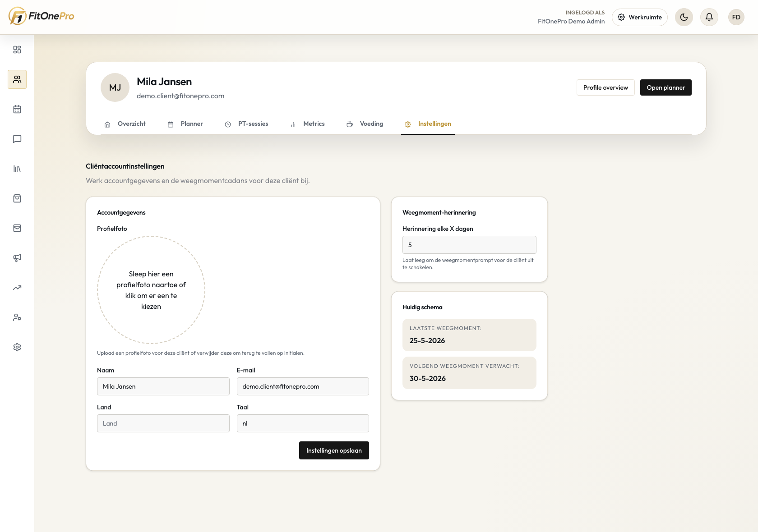This screenshot has height=532, width=758.
Task: Open the calendar icon in sidebar
Action: click(x=17, y=109)
